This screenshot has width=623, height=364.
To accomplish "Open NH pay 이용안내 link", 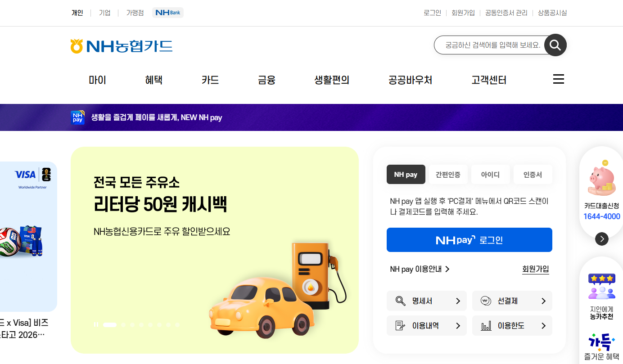I will [x=420, y=269].
